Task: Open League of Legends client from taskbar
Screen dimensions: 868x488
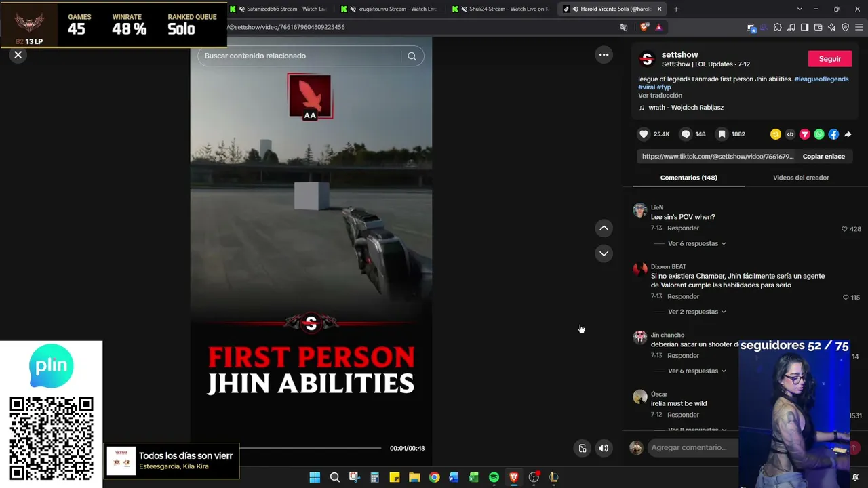Action: (553, 477)
